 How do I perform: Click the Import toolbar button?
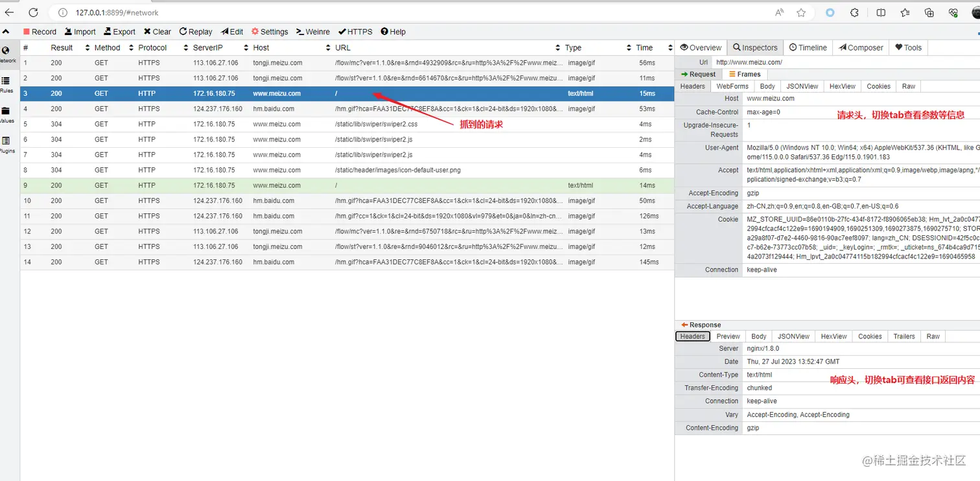[x=80, y=32]
